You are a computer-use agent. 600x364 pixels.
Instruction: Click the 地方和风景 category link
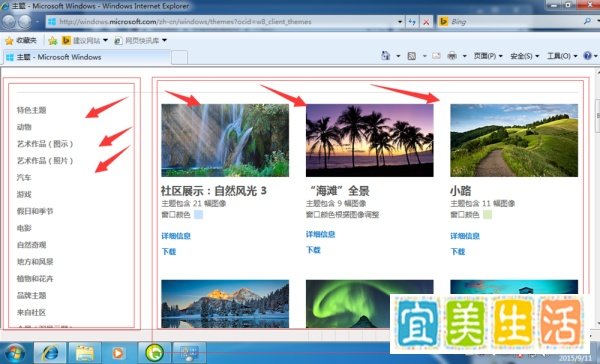point(35,262)
